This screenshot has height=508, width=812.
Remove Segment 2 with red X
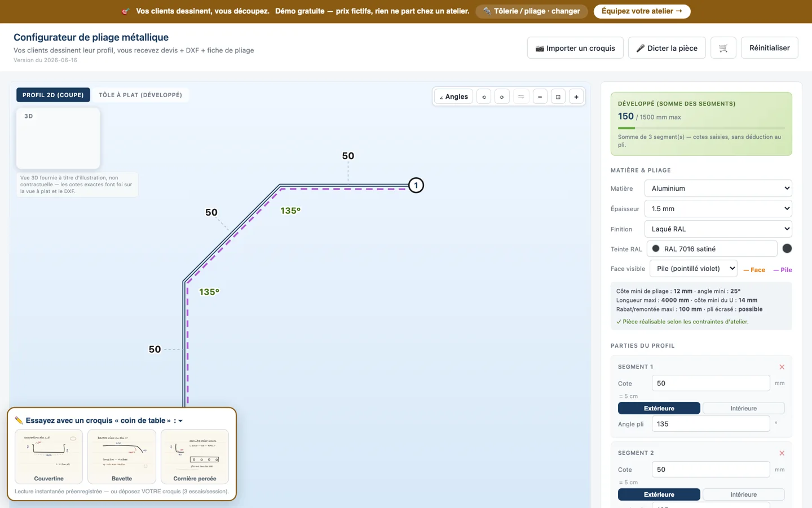coord(782,453)
